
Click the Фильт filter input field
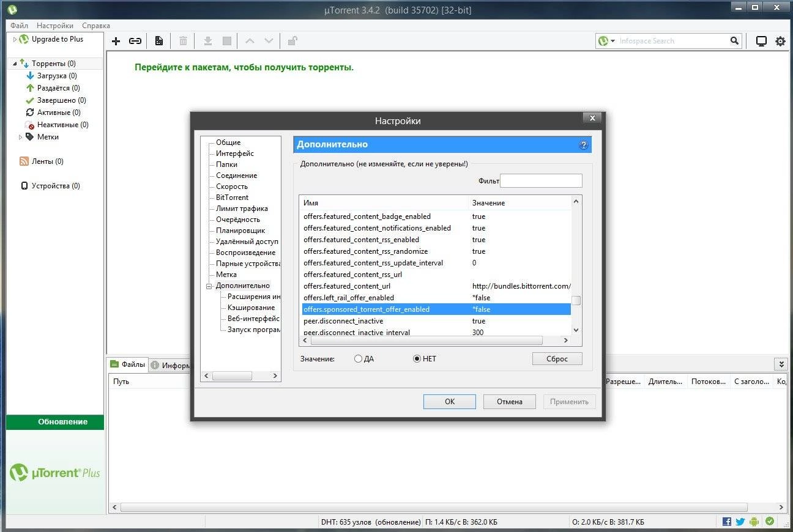[541, 180]
